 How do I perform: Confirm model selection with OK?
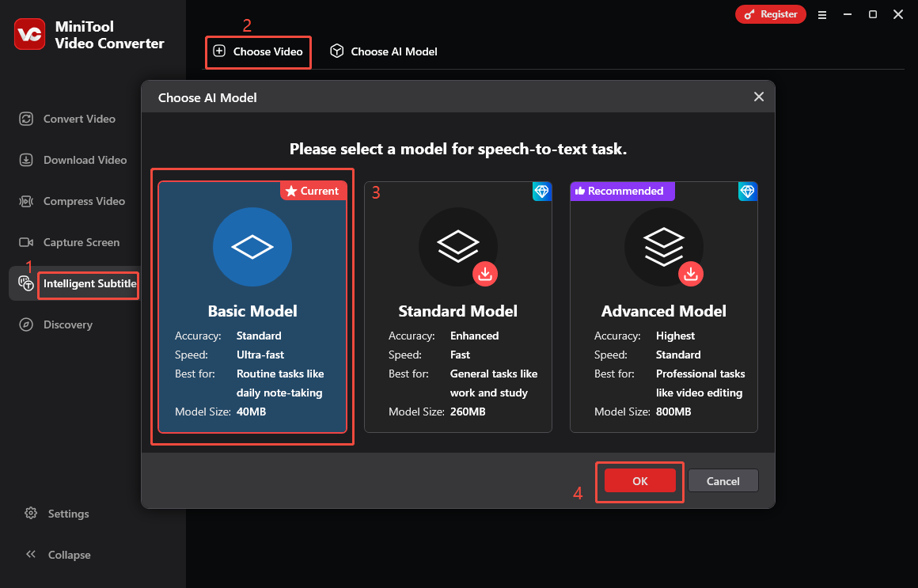(639, 480)
